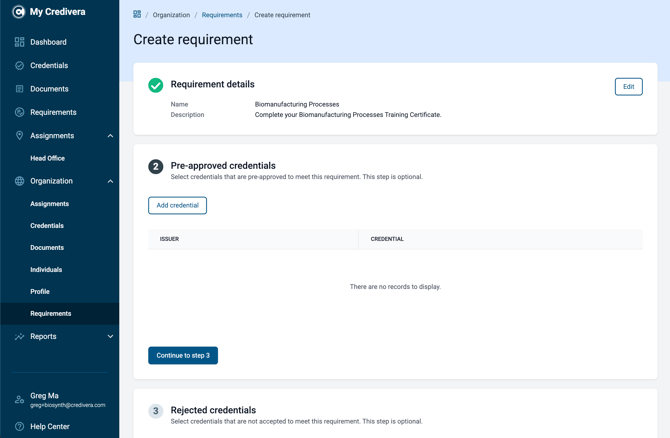670x438 pixels.
Task: Click the 'Create requirement' breadcrumb text
Action: 282,15
